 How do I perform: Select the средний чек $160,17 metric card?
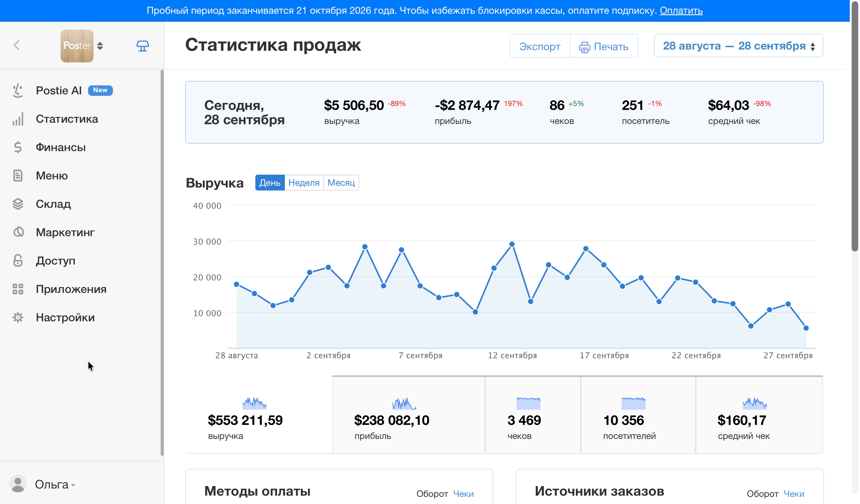(759, 415)
